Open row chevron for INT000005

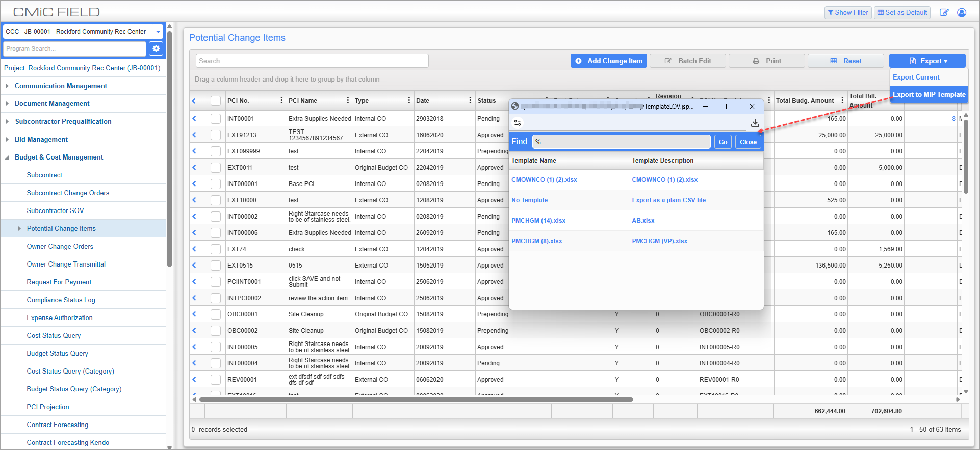tap(194, 347)
